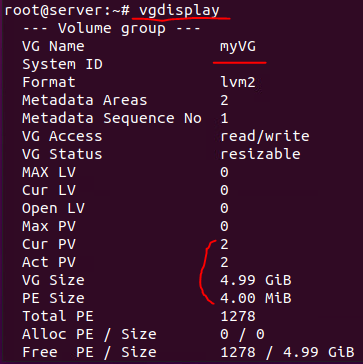Click the 'Max PV' label

(x=49, y=227)
